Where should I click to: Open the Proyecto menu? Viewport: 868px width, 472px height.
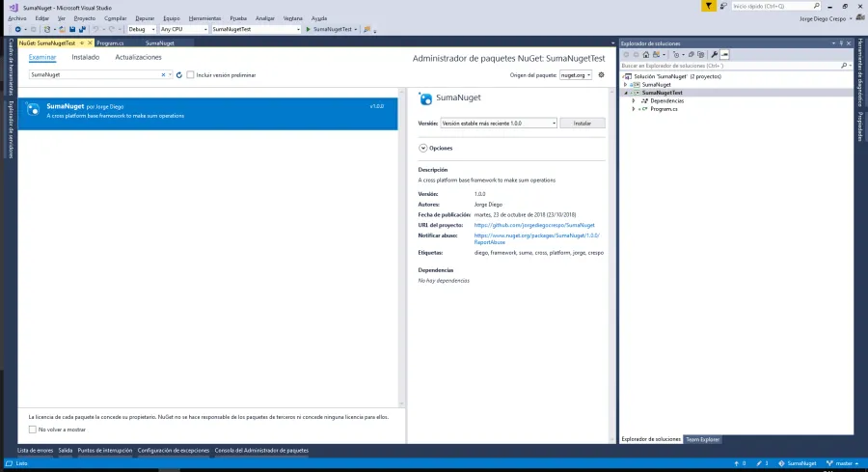84,18
